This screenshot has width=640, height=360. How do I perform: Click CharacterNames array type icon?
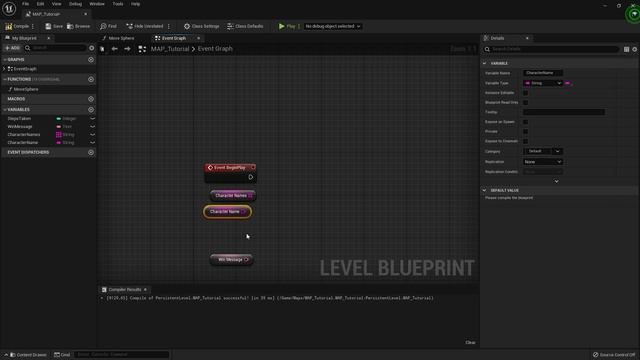[58, 134]
